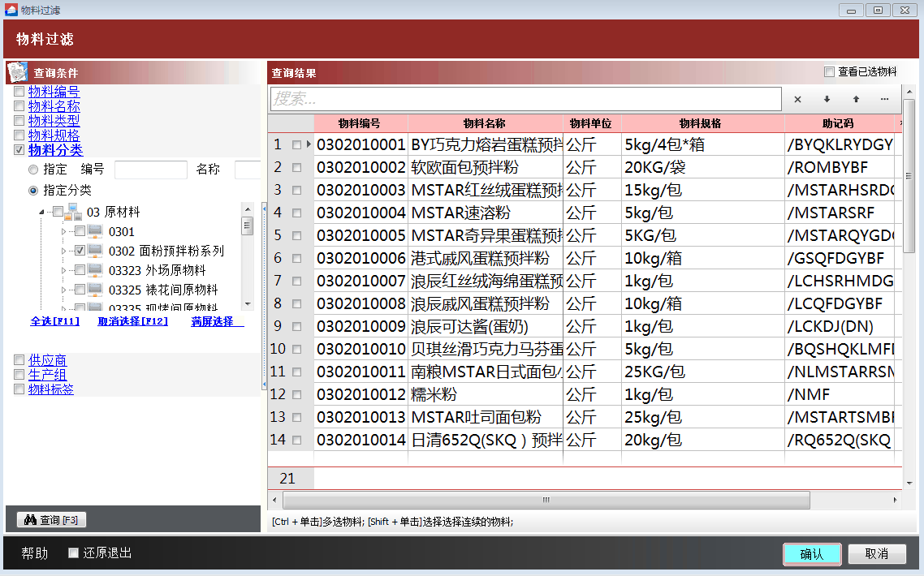Click the category tree scrollbar up arrow
Image resolution: width=924 pixels, height=576 pixels.
(x=248, y=209)
